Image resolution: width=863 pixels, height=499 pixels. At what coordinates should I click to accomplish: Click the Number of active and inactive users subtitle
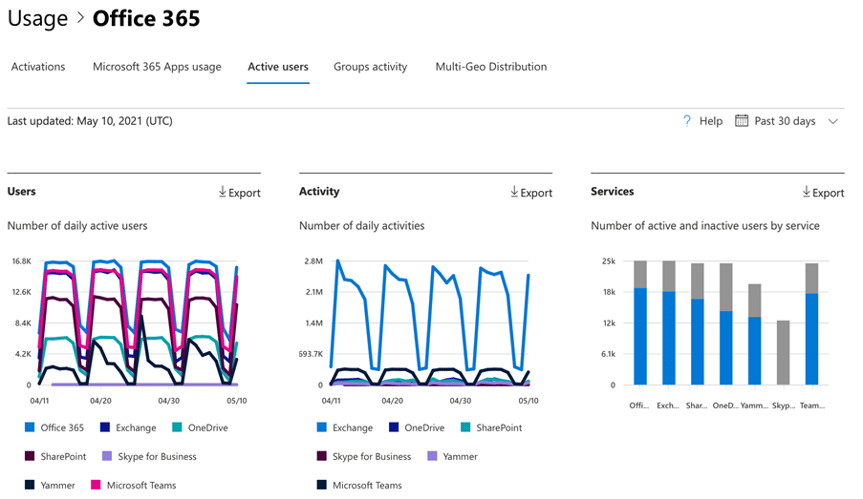click(x=705, y=226)
